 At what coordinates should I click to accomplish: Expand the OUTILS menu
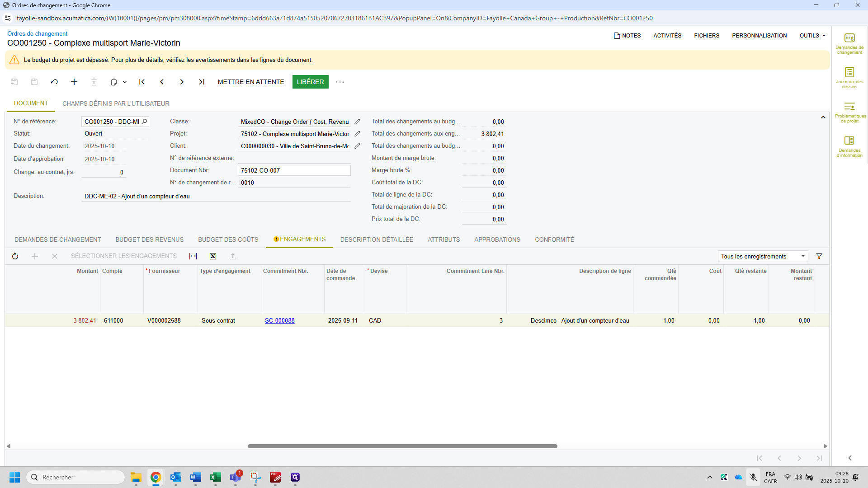812,36
